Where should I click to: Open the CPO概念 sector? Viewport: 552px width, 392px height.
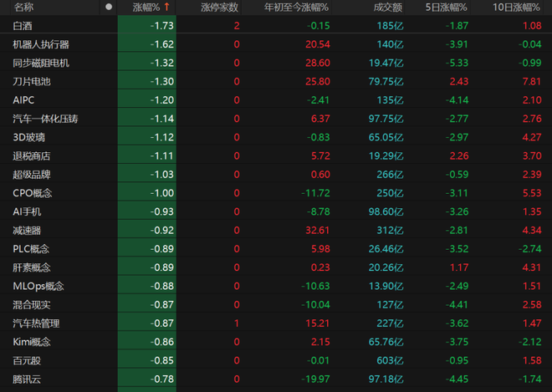coord(32,193)
